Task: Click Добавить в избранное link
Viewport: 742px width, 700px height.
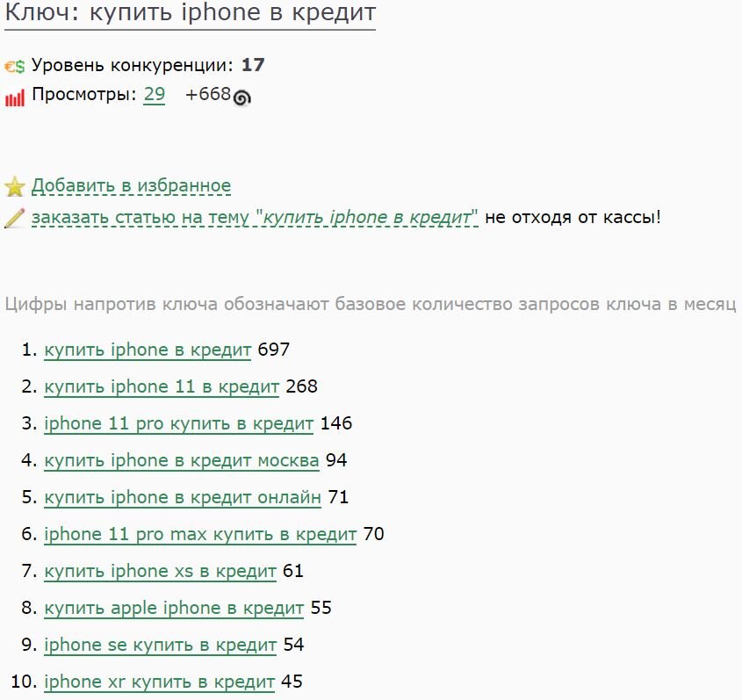Action: coord(131,185)
